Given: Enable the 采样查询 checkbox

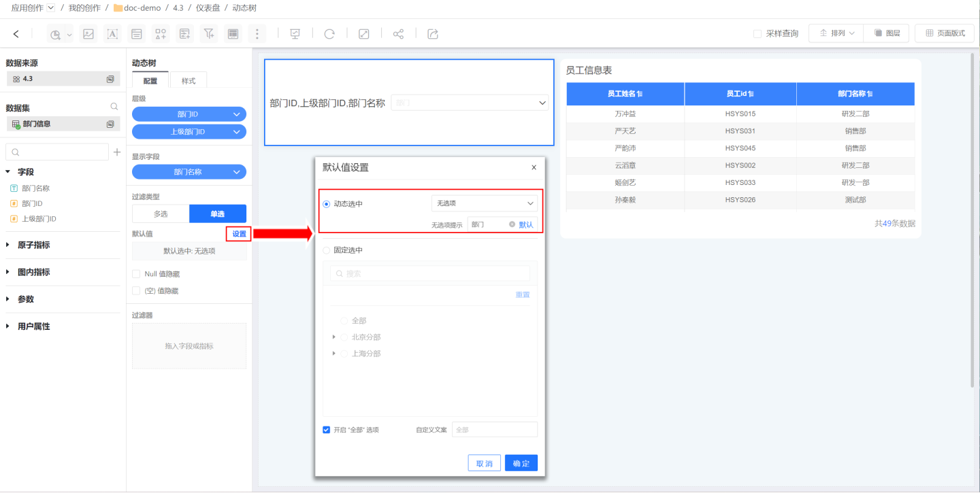Looking at the screenshot, I should pyautogui.click(x=757, y=33).
